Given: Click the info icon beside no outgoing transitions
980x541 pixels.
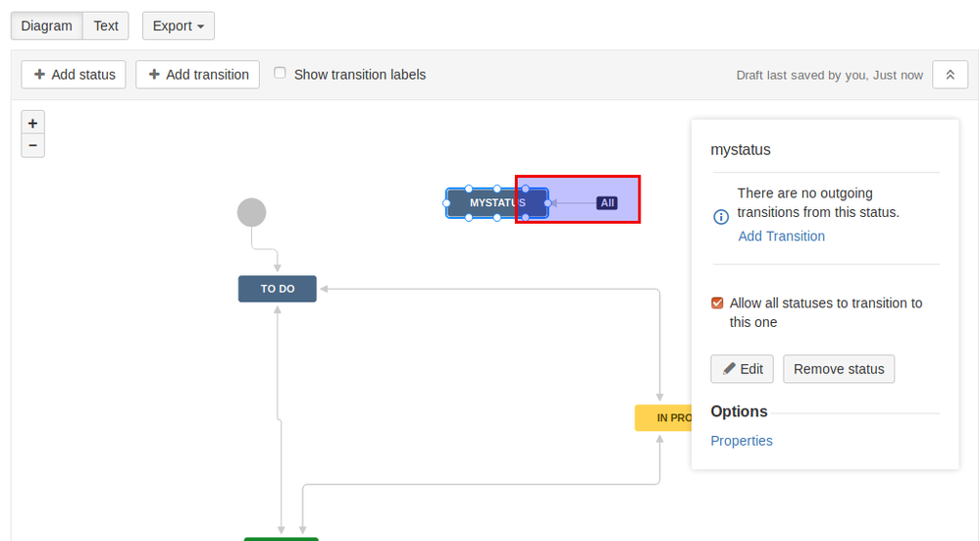Looking at the screenshot, I should tap(721, 217).
